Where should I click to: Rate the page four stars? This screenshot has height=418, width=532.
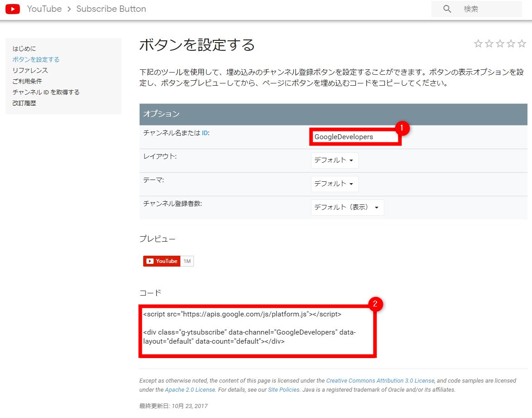pos(511,44)
